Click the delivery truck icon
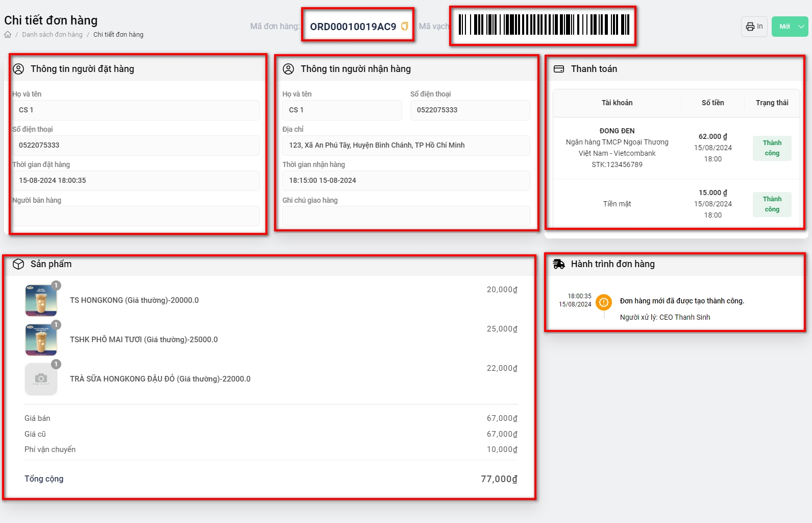The width and height of the screenshot is (812, 523). [559, 264]
